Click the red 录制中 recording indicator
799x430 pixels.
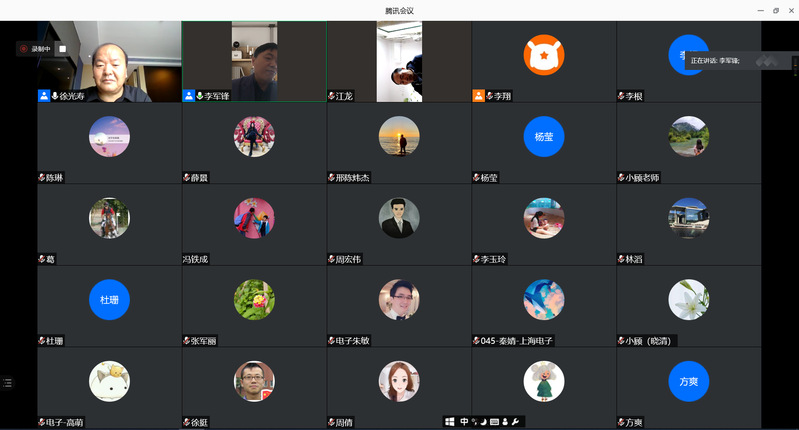click(34, 48)
